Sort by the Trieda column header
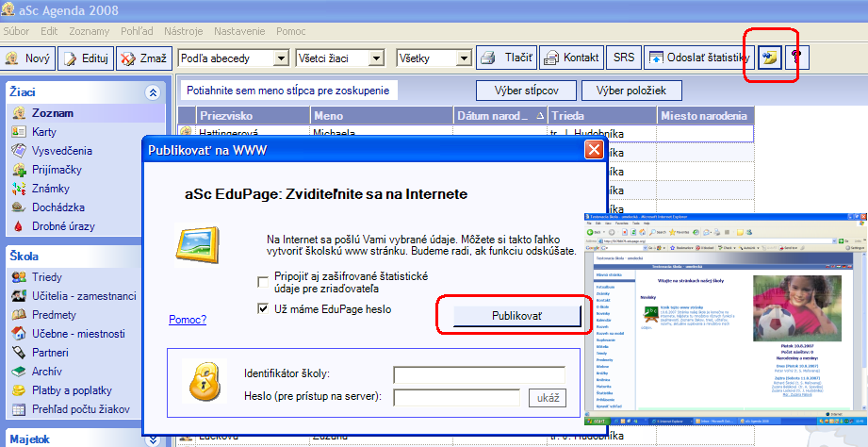 [602, 116]
